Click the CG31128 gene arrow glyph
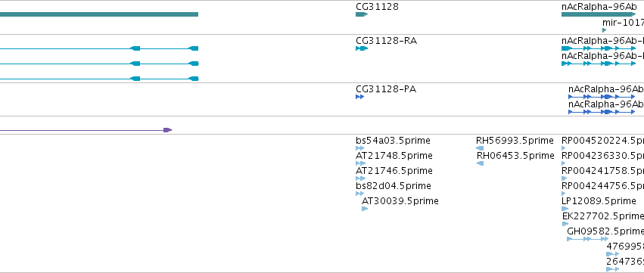The width and height of the screenshot is (644, 273). (362, 14)
